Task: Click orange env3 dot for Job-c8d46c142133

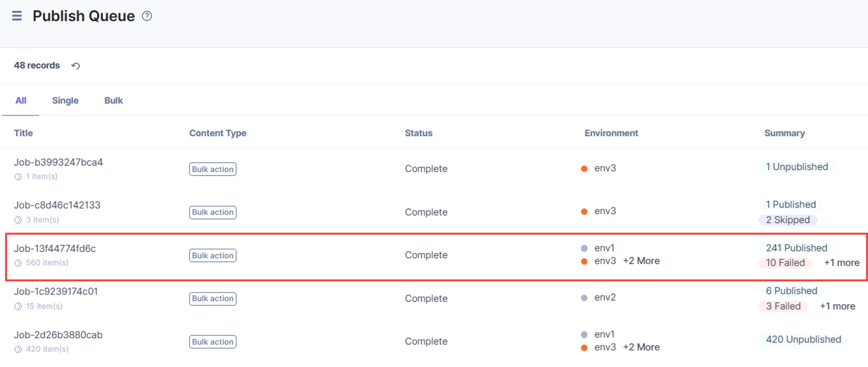Action: [584, 212]
